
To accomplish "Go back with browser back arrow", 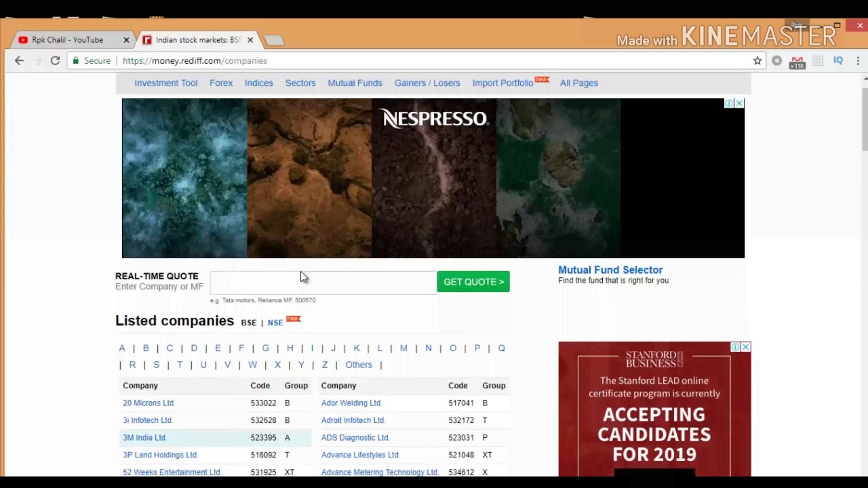I will (x=19, y=60).
